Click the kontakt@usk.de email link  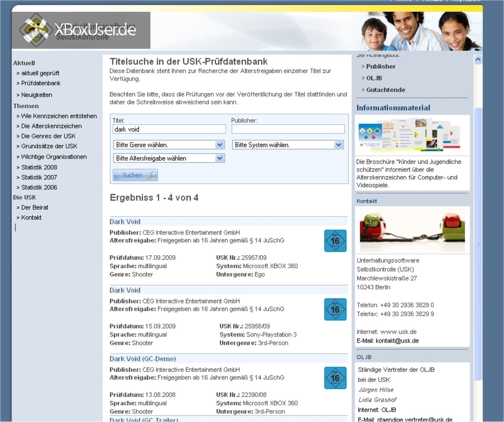point(397,341)
